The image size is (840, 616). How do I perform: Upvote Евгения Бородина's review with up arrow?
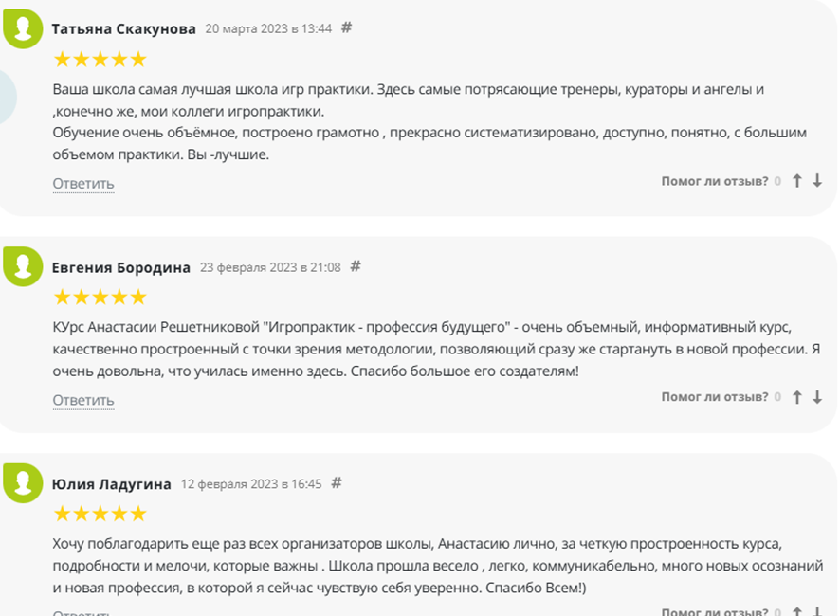797,398
